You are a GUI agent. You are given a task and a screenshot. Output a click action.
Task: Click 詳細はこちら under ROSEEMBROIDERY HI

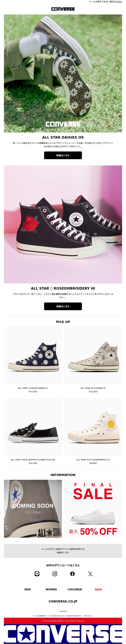[63, 306]
